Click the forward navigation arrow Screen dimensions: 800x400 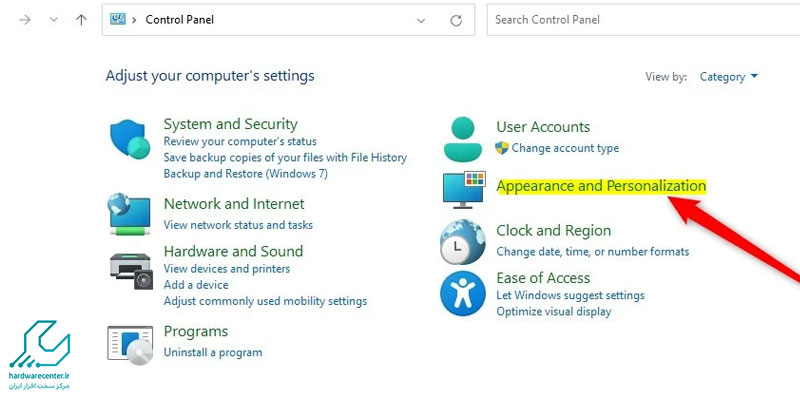point(25,20)
